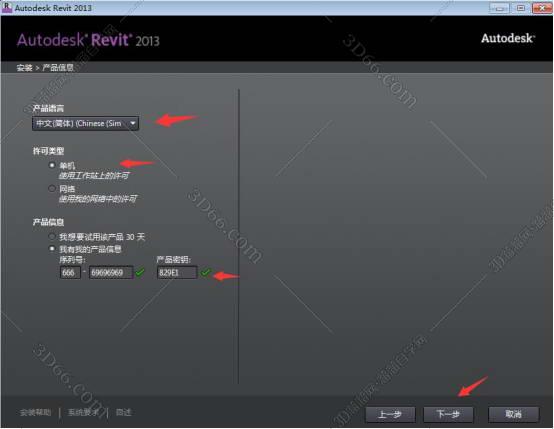Screen dimensions: 554x429
Task: Click the serial number prefix field 666
Action: point(70,272)
